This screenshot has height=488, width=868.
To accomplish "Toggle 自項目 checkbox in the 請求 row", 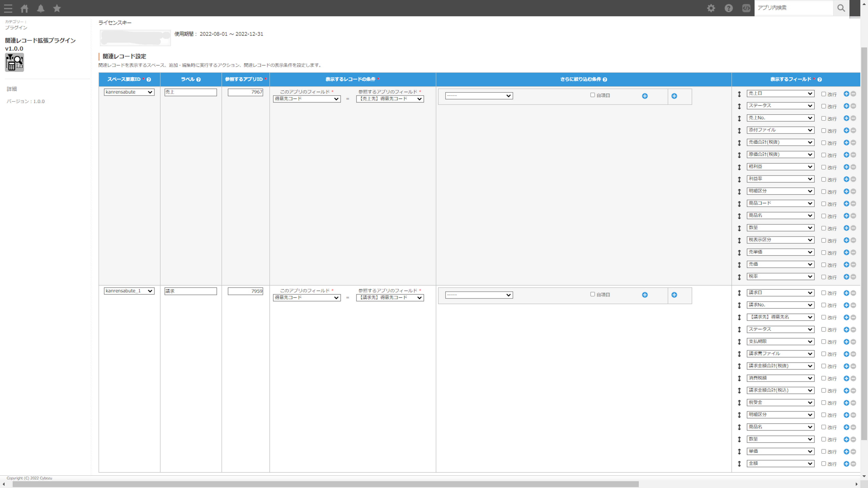I will tap(592, 294).
